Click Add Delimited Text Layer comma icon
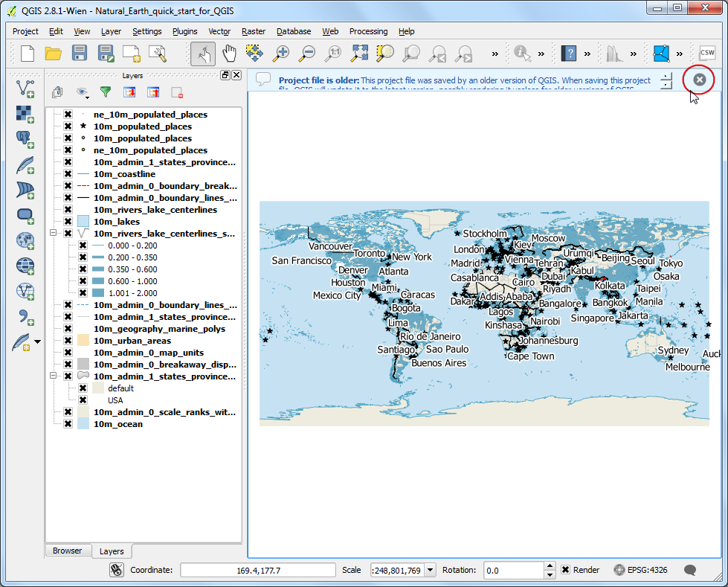The width and height of the screenshot is (728, 587). point(25,318)
